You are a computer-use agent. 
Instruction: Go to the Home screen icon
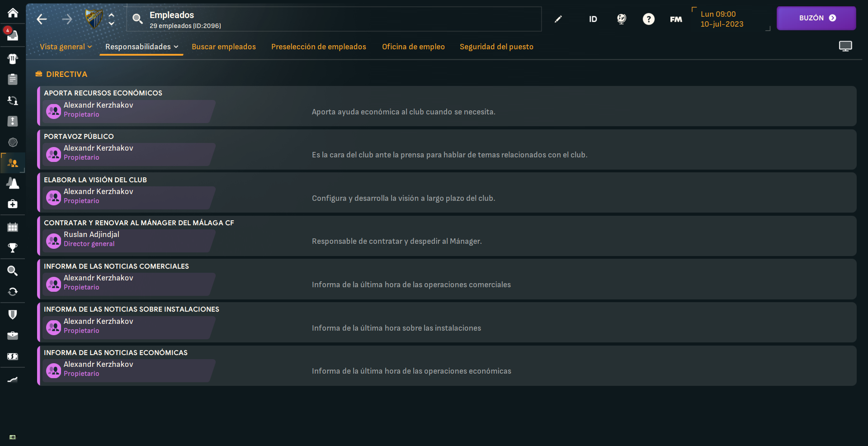[13, 13]
